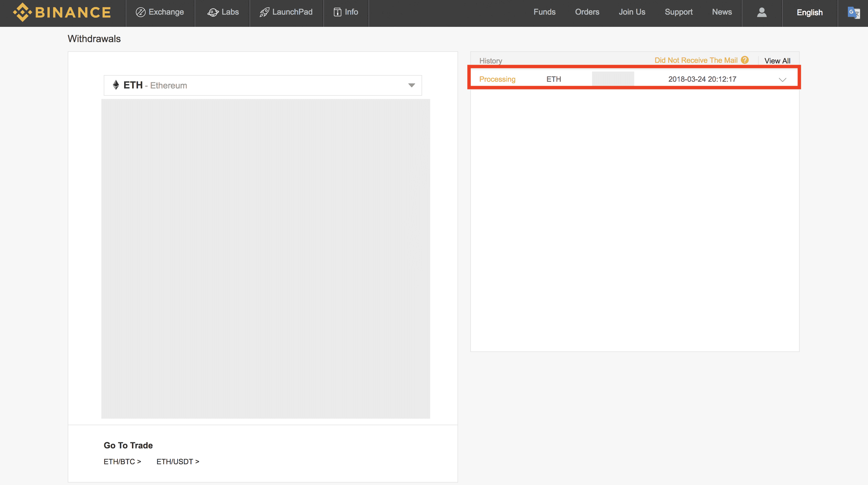The image size is (868, 485).
Task: Go to ETH/USDT trading pair
Action: (178, 462)
